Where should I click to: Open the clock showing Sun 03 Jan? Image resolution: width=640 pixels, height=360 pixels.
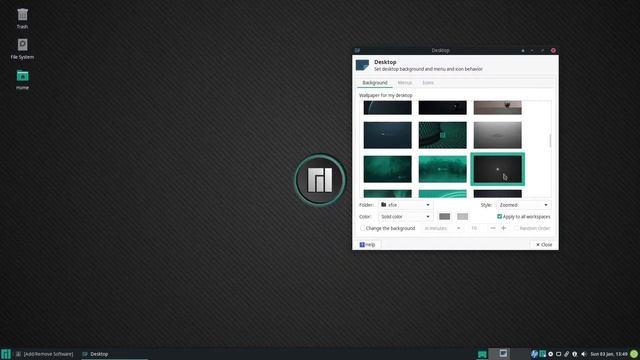[x=609, y=354]
